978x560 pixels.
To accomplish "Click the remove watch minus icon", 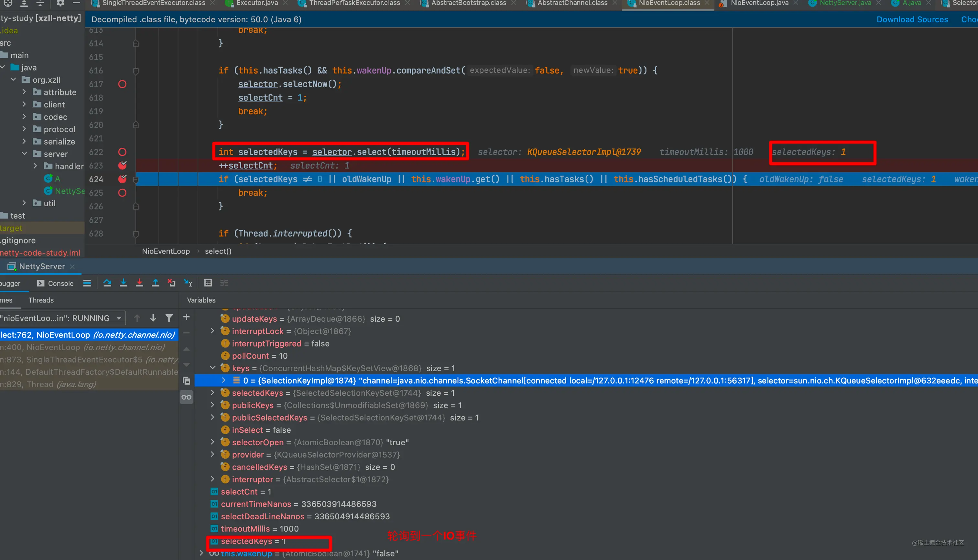I will click(x=187, y=333).
